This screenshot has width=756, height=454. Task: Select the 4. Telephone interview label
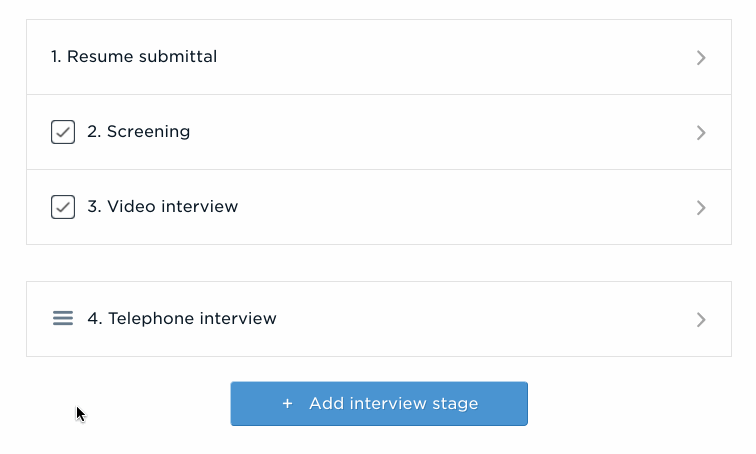coord(182,319)
